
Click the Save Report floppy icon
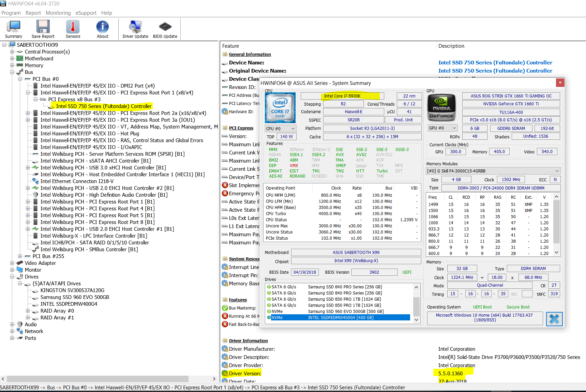tap(43, 27)
